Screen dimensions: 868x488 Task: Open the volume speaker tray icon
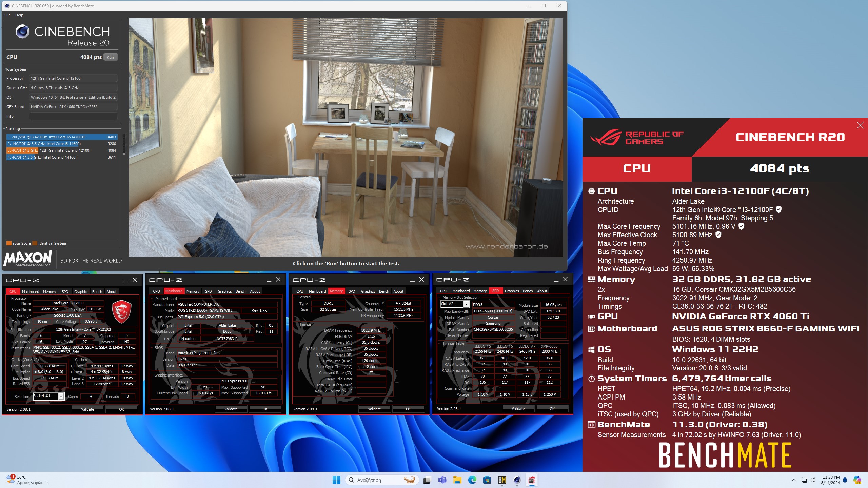813,480
